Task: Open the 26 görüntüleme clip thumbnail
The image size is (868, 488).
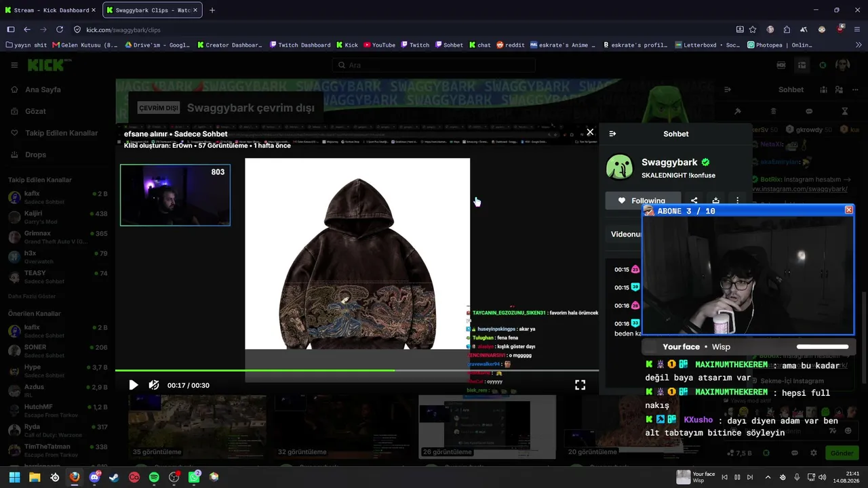Action: point(487,427)
